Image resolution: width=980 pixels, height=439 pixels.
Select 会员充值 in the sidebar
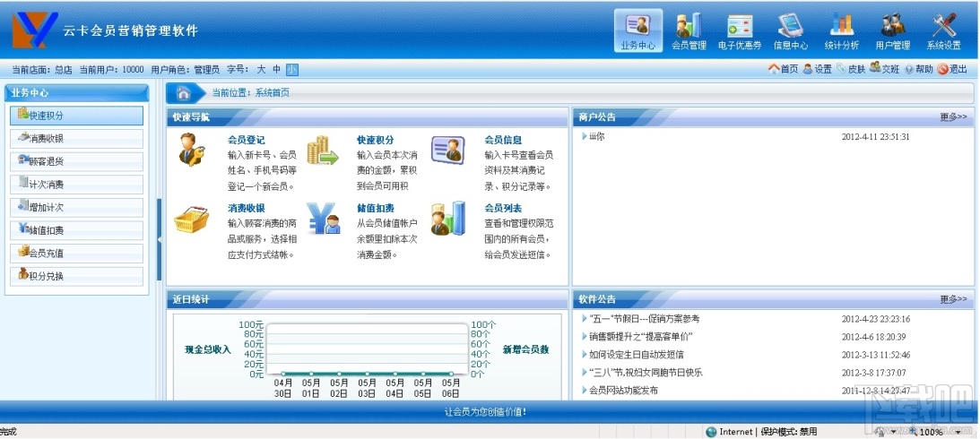76,254
